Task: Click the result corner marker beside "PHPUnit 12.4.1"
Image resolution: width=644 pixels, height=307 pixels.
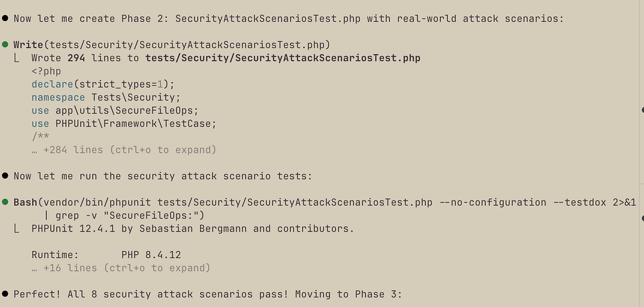Action: pos(16,228)
